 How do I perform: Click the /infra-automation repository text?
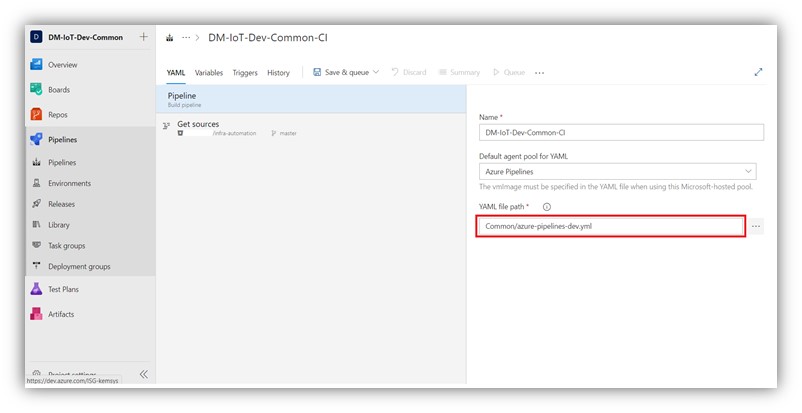234,133
